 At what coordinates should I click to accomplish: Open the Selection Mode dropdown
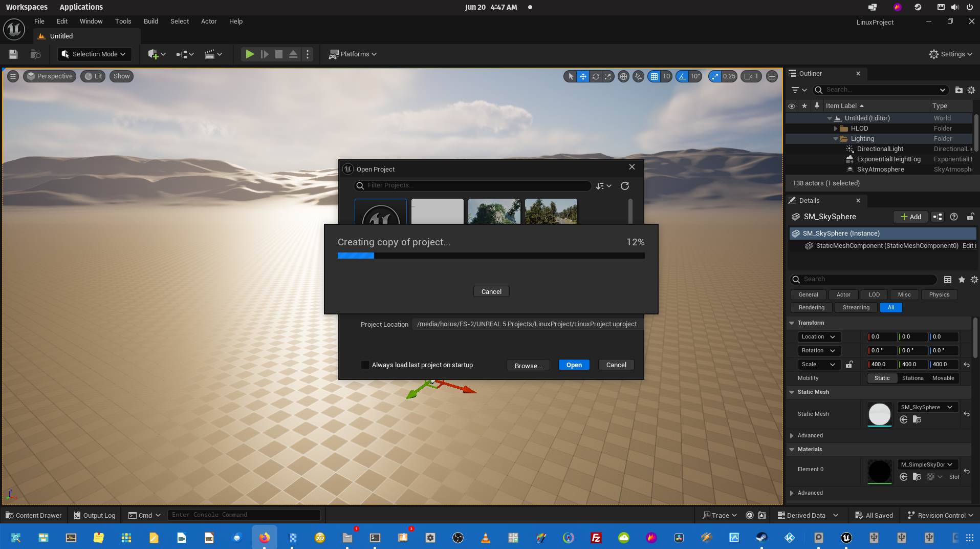click(95, 54)
